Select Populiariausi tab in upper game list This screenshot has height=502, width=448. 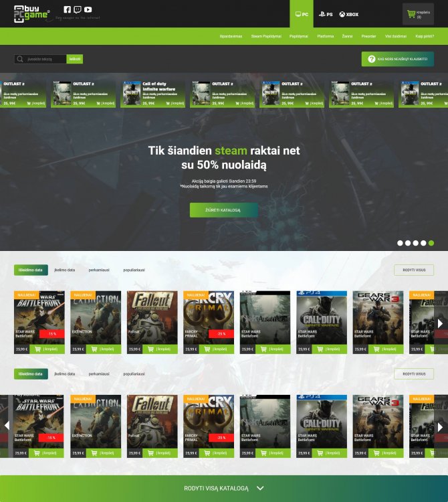(x=134, y=270)
